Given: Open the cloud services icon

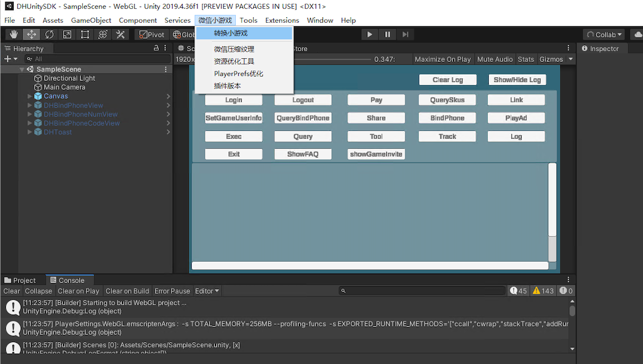Looking at the screenshot, I should pos(638,34).
